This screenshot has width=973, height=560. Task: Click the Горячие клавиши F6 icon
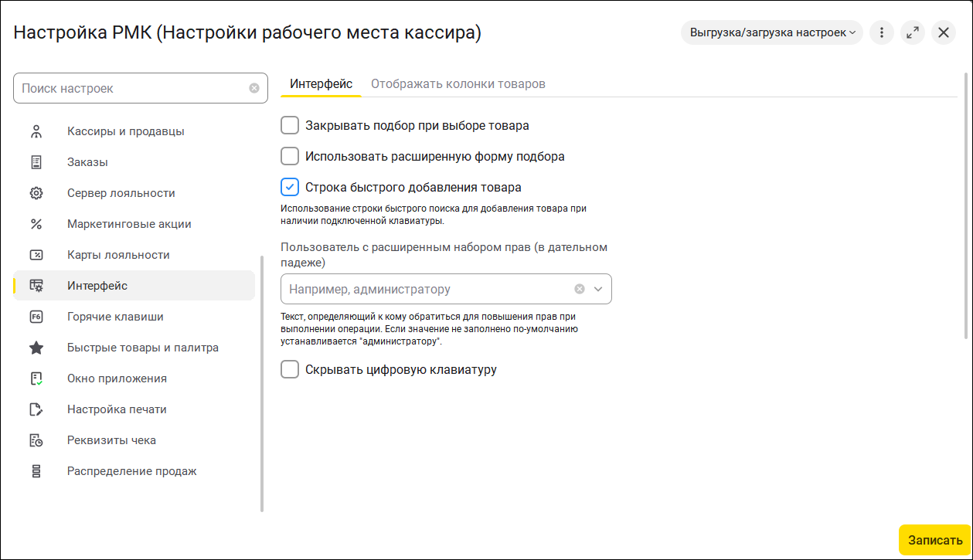click(36, 317)
